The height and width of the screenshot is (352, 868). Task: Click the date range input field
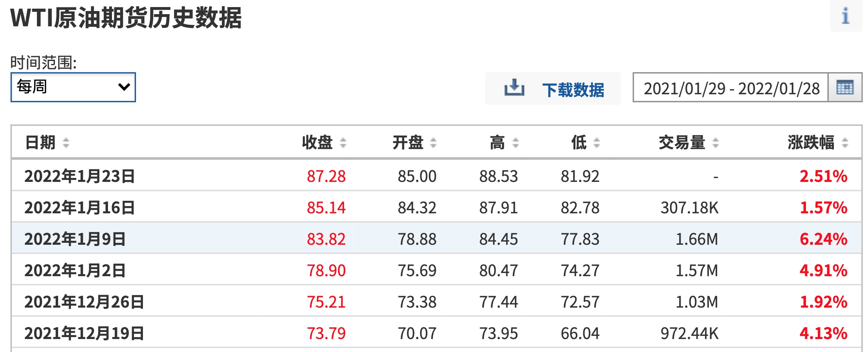pos(731,88)
